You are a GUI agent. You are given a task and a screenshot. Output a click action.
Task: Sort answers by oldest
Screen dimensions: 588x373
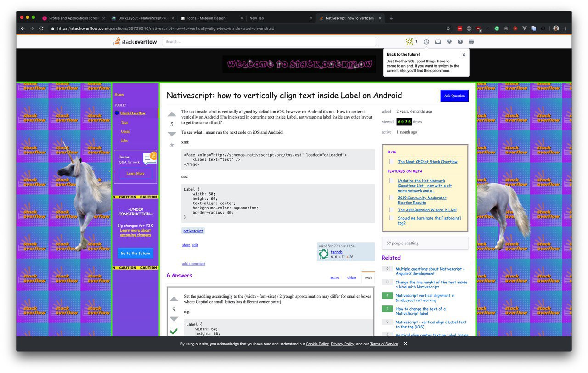coord(351,277)
